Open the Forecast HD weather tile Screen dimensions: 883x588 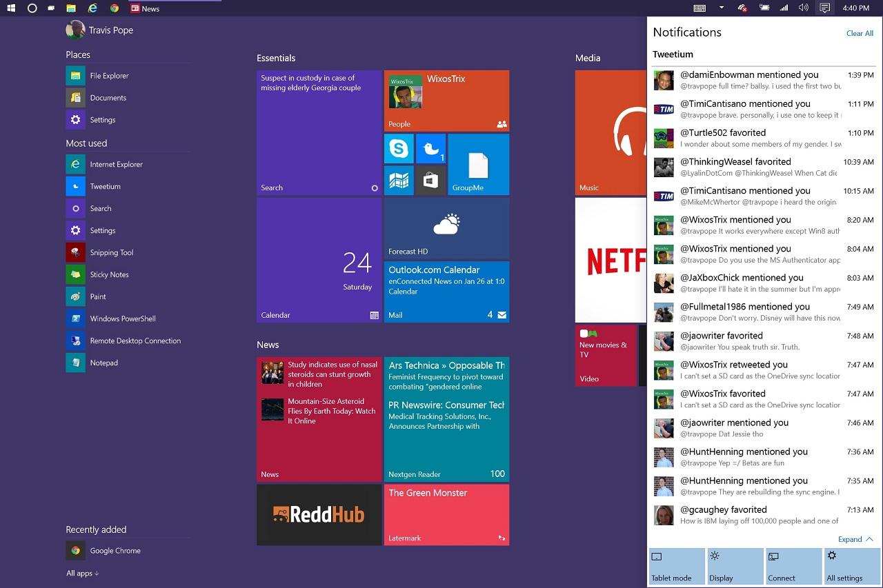coord(446,228)
